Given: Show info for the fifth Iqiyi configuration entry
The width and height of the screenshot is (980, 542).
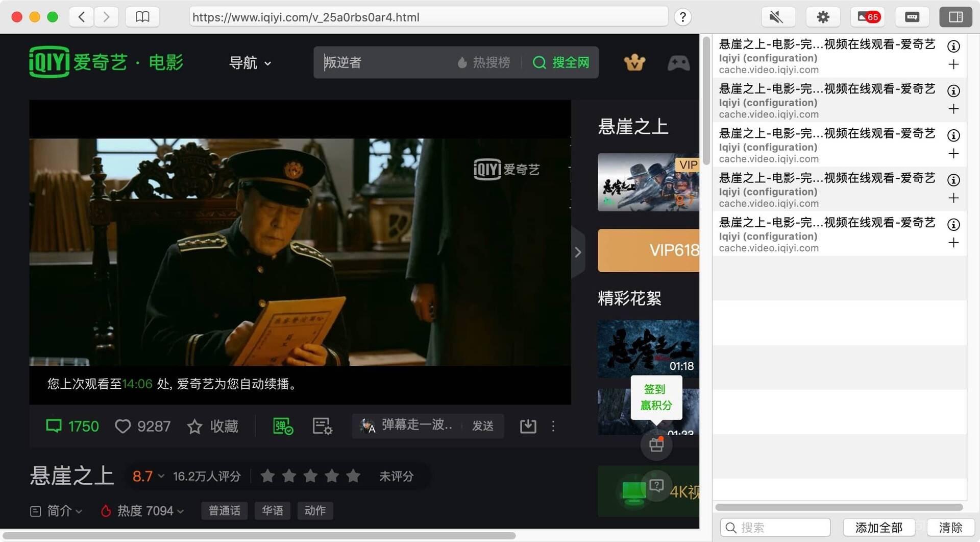Looking at the screenshot, I should click(953, 224).
